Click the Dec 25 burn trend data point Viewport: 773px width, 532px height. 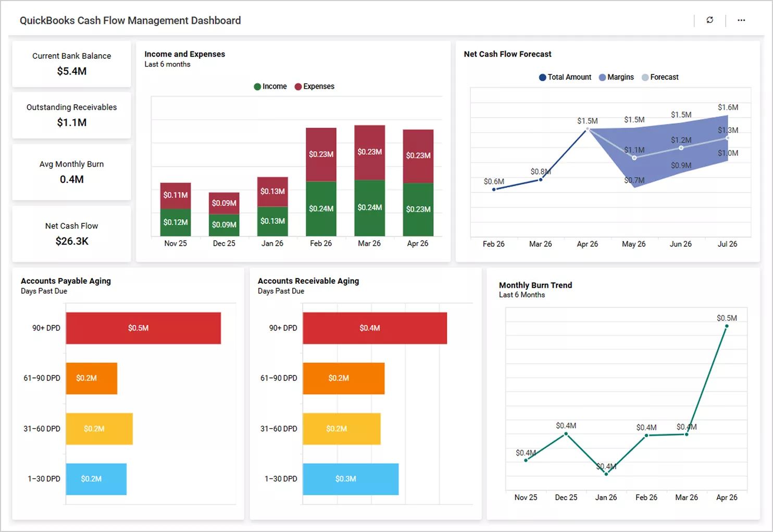[566, 434]
